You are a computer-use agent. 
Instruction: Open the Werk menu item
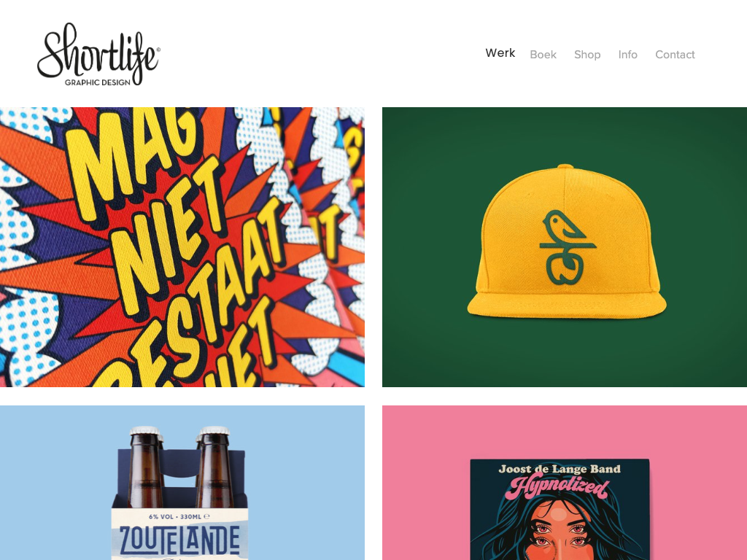click(x=500, y=52)
